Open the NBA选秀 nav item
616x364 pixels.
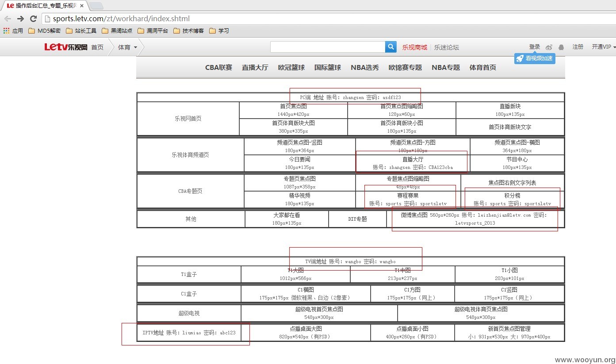point(365,67)
